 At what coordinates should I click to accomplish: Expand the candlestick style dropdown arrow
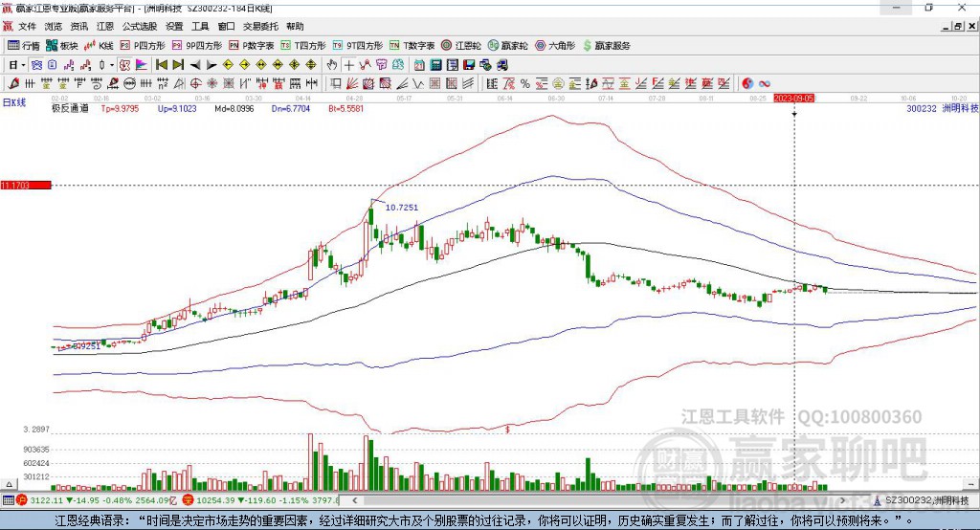tap(112, 65)
